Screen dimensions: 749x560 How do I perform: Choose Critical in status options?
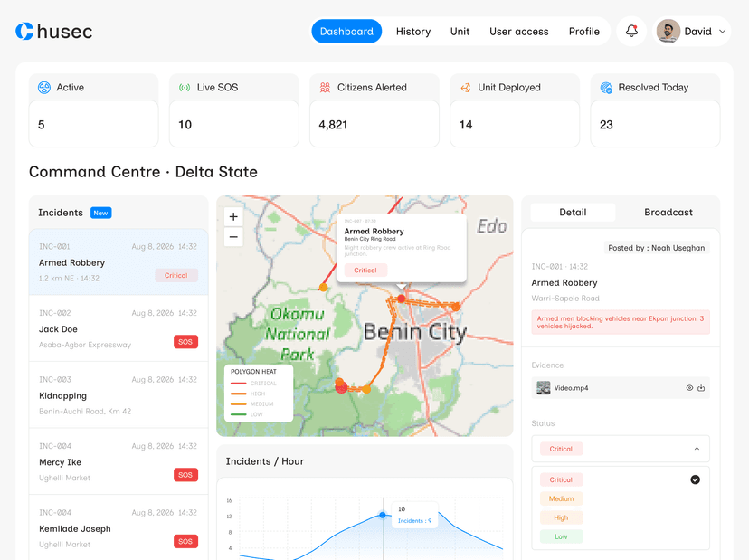pyautogui.click(x=561, y=479)
